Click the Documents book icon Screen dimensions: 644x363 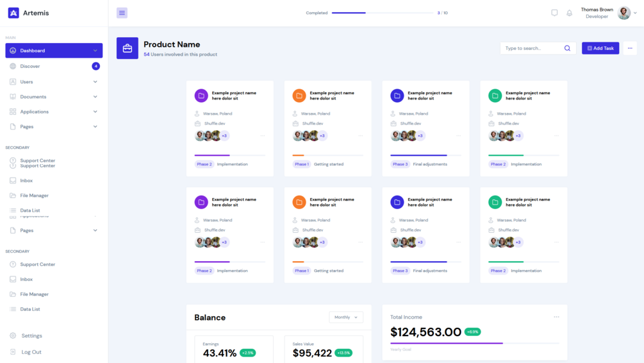click(13, 97)
